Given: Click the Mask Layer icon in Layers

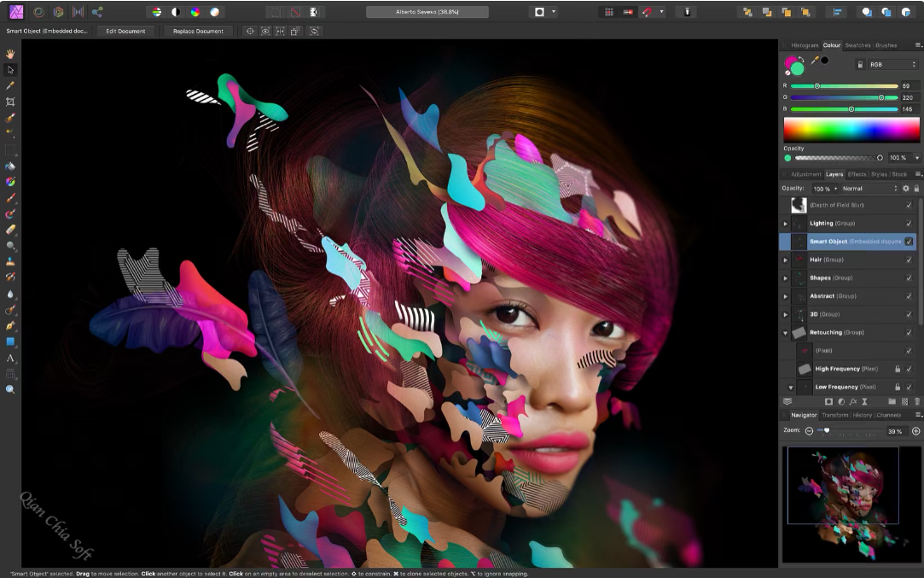Looking at the screenshot, I should click(x=828, y=401).
